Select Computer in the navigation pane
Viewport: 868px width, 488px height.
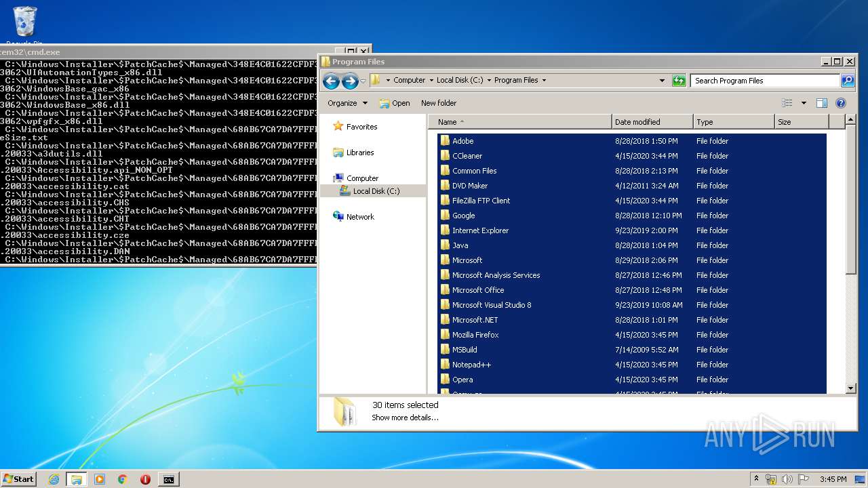point(362,178)
